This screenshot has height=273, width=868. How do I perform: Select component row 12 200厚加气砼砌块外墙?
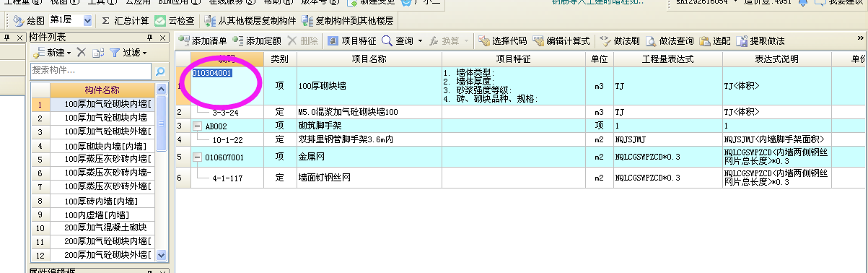(102, 255)
